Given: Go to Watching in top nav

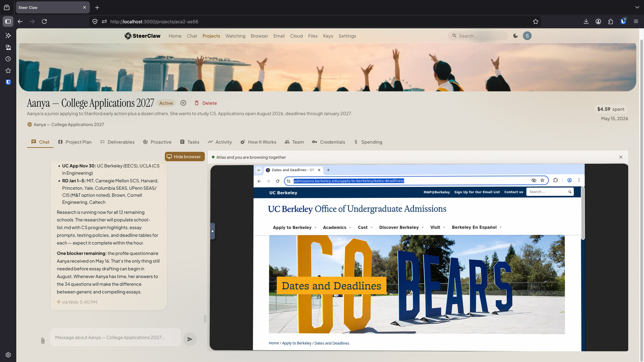Looking at the screenshot, I should (x=235, y=36).
